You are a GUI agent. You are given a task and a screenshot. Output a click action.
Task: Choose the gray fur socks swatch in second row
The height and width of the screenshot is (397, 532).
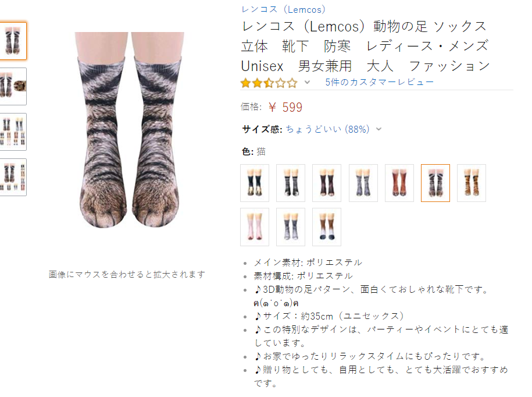[x=291, y=227]
